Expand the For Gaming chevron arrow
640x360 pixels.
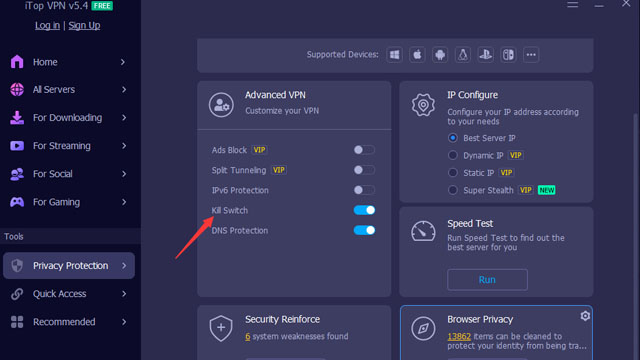pos(124,202)
